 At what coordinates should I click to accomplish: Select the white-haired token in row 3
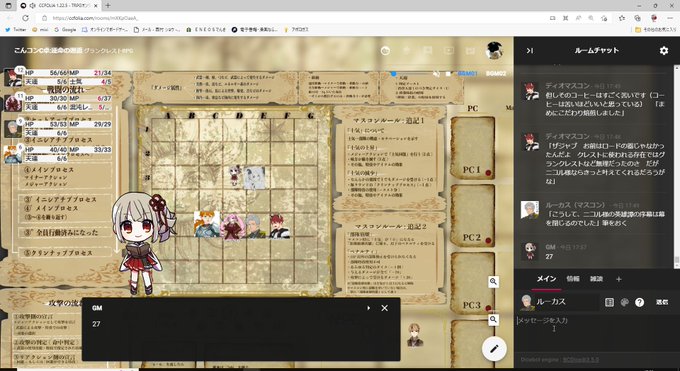(255, 178)
